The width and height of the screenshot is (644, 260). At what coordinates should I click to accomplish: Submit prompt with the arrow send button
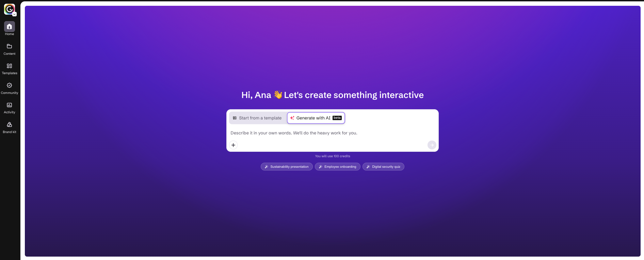(432, 145)
